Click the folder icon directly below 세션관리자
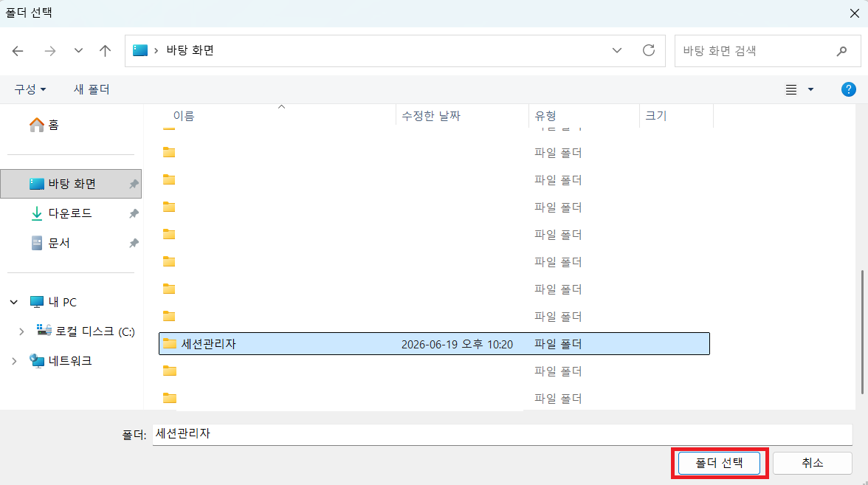 pos(170,371)
